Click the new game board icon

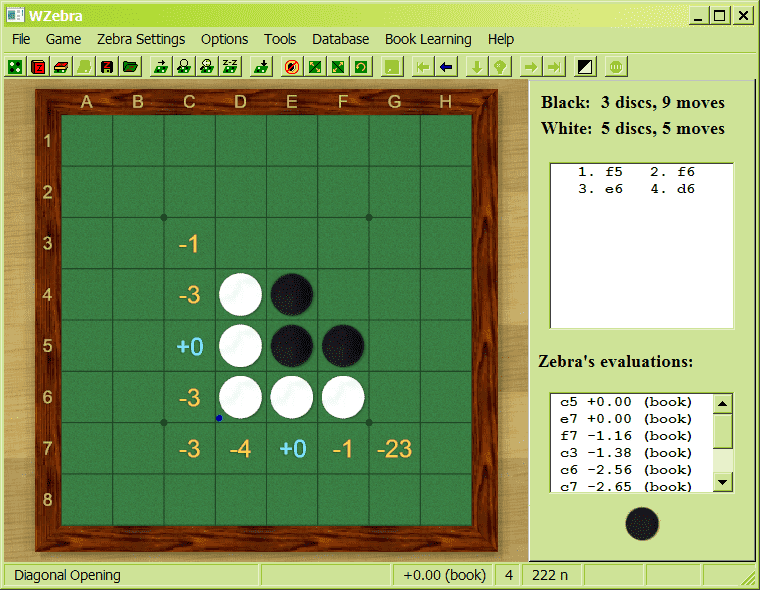(x=16, y=67)
